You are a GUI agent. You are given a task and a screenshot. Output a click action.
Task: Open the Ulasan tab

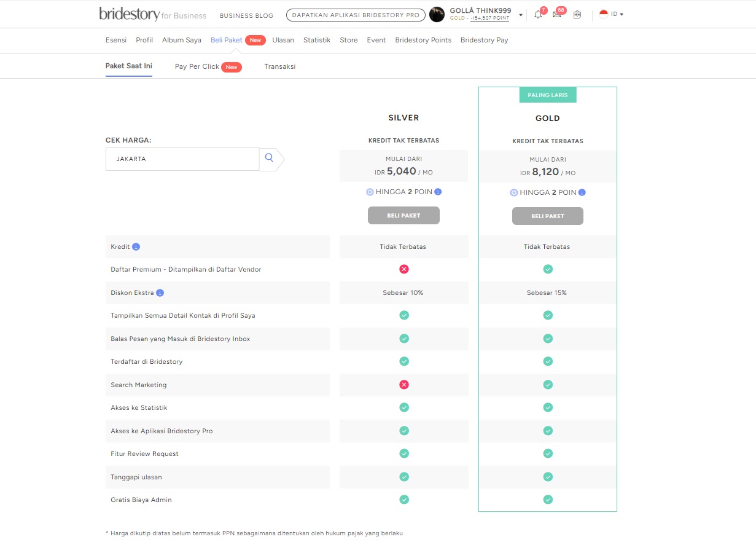pos(283,40)
